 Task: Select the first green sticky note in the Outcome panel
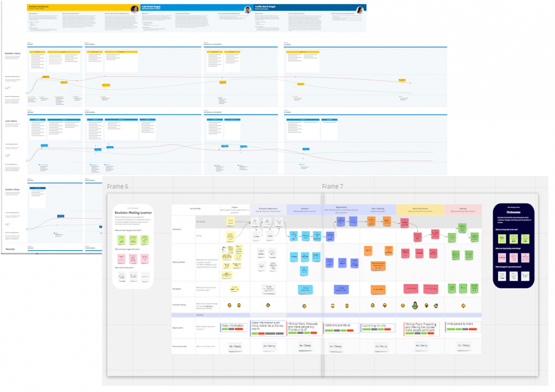point(502,239)
